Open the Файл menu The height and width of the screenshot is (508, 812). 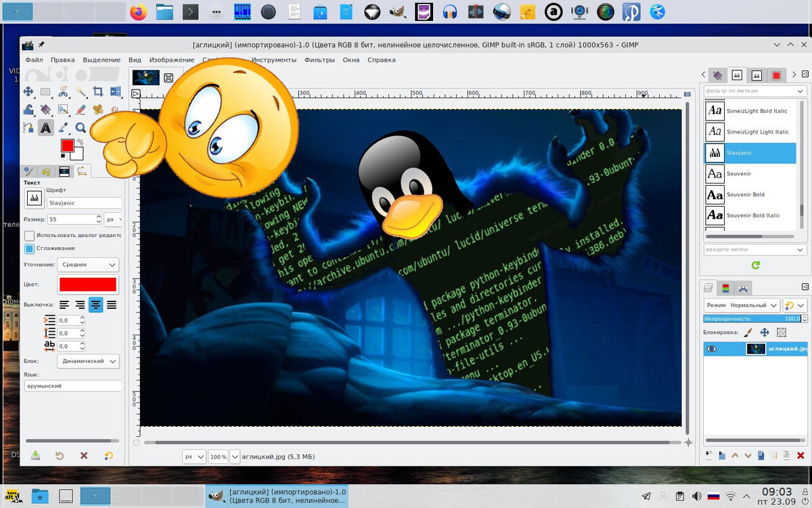point(34,60)
